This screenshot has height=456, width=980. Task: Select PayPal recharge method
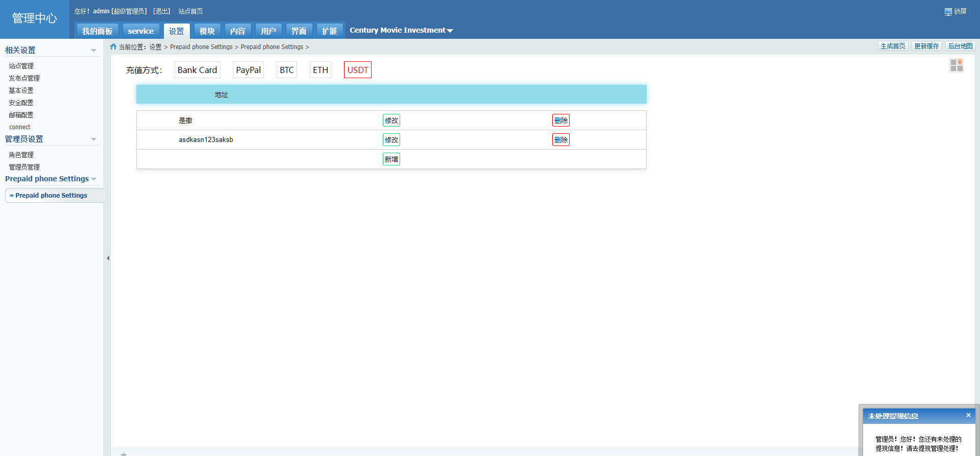pyautogui.click(x=249, y=70)
